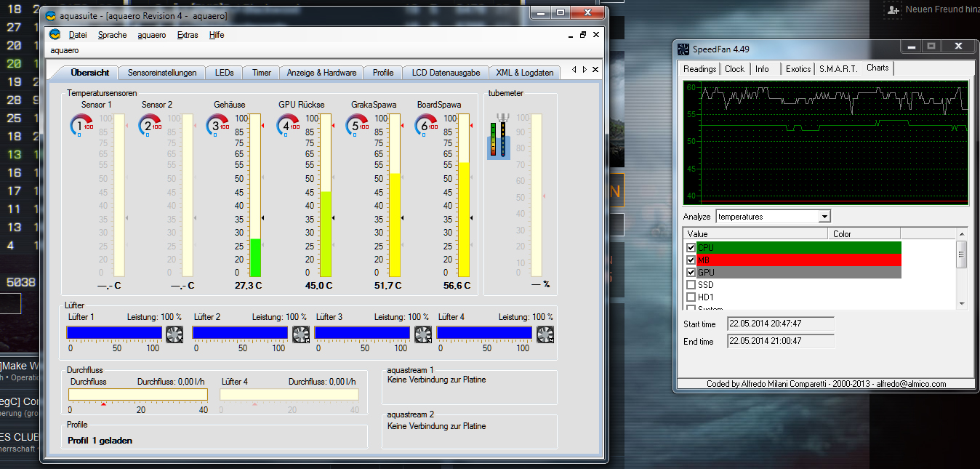This screenshot has height=469, width=980.
Task: Click the Start time field
Action: (781, 324)
